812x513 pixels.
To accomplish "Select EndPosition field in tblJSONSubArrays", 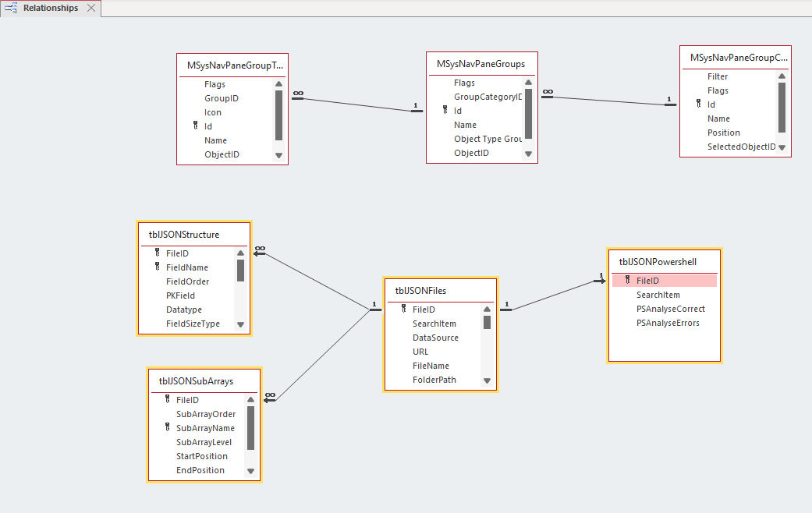I will [x=200, y=470].
